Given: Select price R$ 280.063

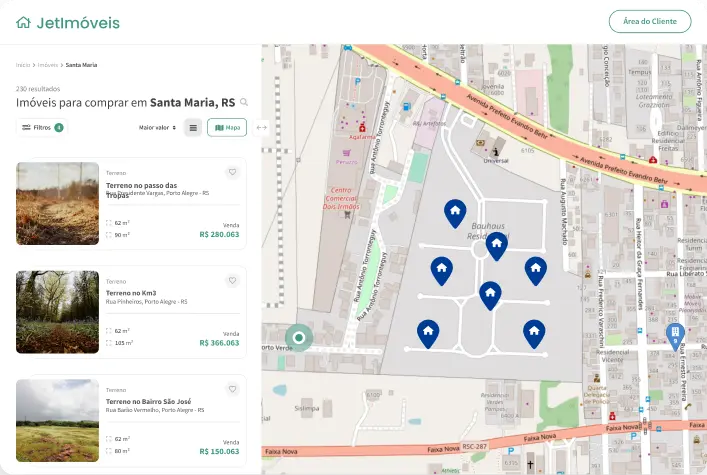Looking at the screenshot, I should point(219,234).
